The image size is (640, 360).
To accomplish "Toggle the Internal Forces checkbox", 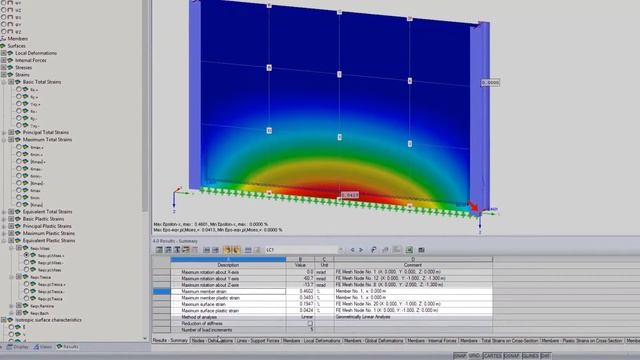I will [3, 60].
